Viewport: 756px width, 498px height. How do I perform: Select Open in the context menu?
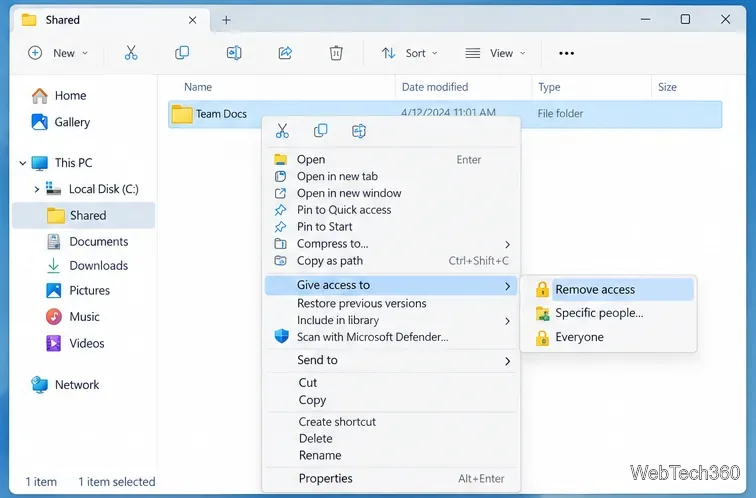pyautogui.click(x=392, y=160)
